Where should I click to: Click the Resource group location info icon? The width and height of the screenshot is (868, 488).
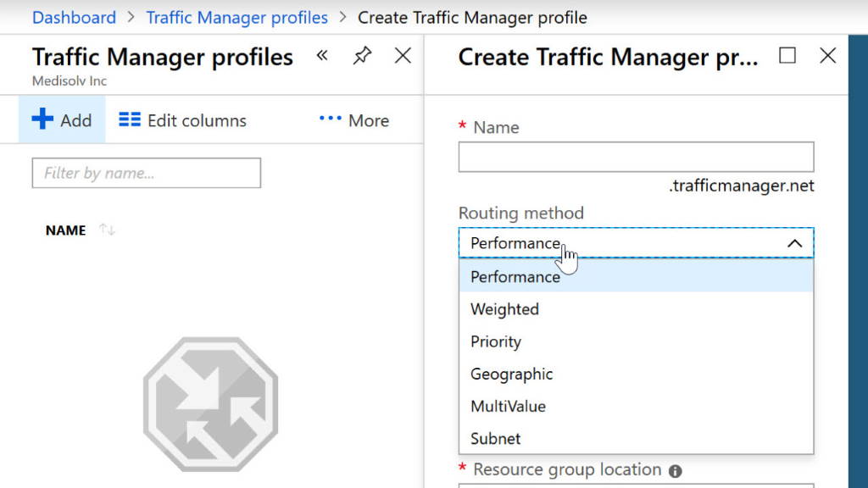pos(674,469)
